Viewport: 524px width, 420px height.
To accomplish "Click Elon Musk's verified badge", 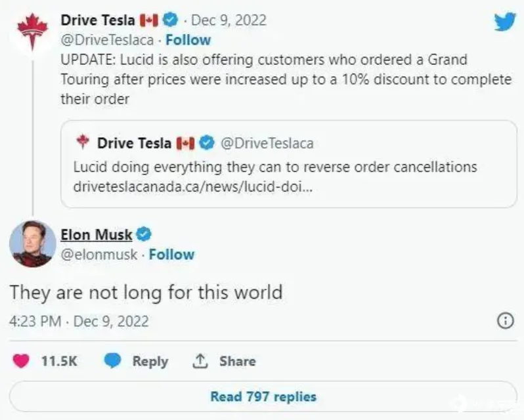I will point(144,234).
